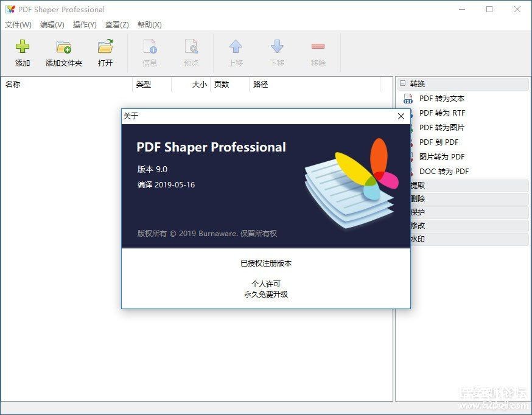532x415 pixels.
Task: Click the Add Folder (添加文件夹) toolbar icon
Action: [64, 46]
